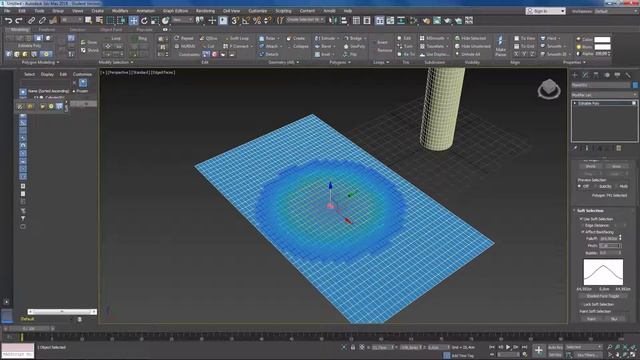Activate the Select and Scale tool

click(x=155, y=20)
